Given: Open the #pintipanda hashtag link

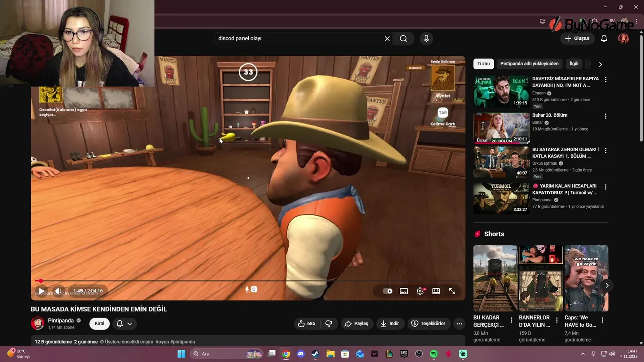Looking at the screenshot, I should (x=183, y=342).
